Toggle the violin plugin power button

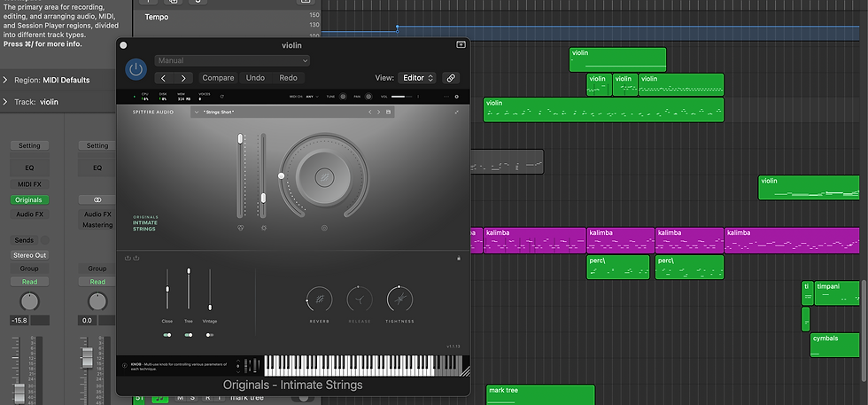136,69
